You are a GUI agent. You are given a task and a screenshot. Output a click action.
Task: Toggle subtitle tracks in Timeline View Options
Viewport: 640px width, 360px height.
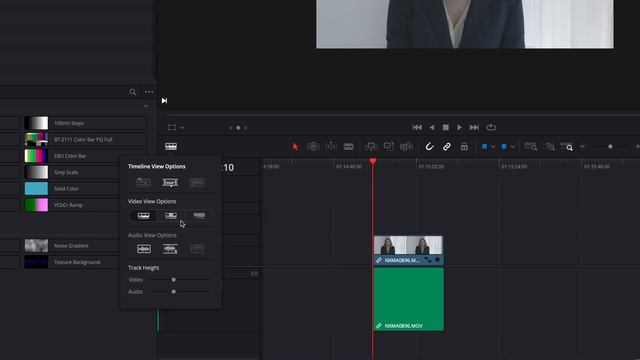point(170,182)
